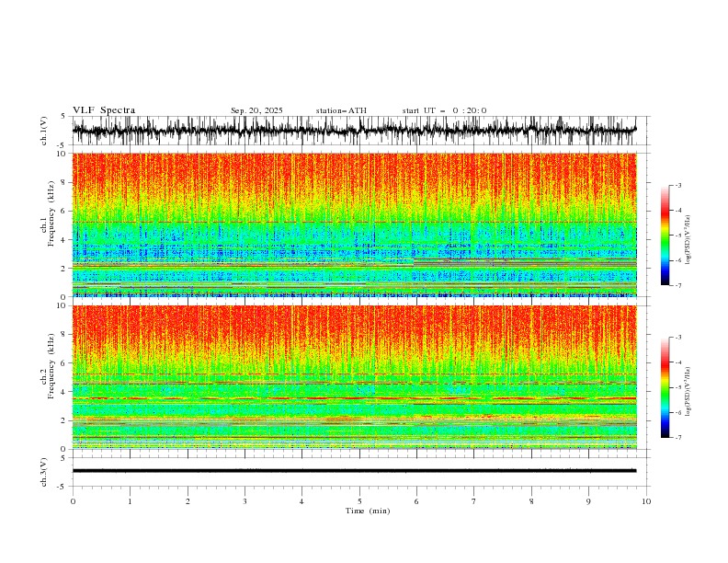Click the "VLF Spectra" plot title
The height and width of the screenshot is (563, 728).
pyautogui.click(x=104, y=110)
